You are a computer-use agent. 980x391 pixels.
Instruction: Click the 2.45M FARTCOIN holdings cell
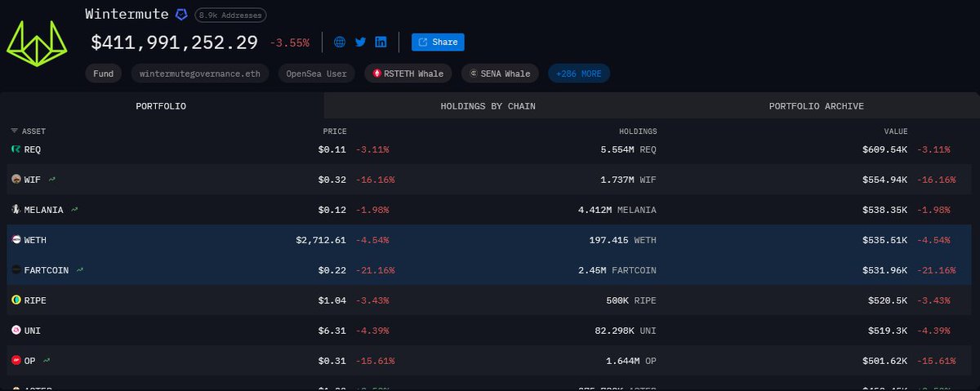coord(617,270)
